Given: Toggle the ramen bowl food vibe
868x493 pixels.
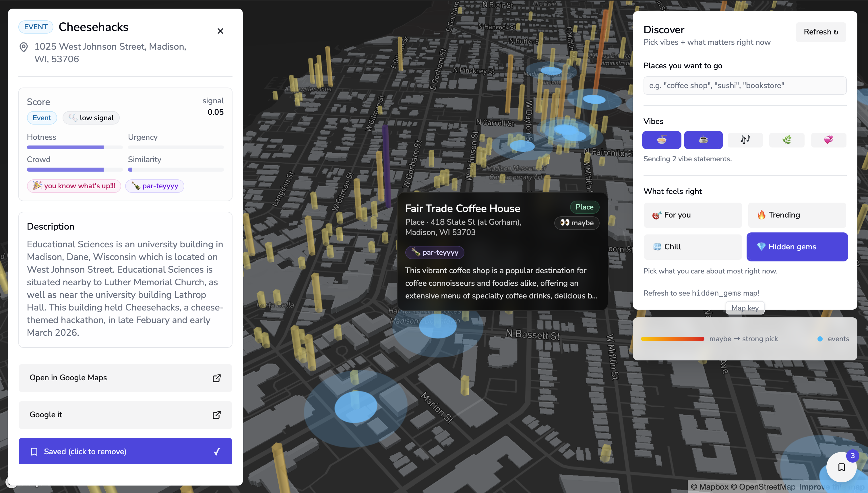Looking at the screenshot, I should pyautogui.click(x=661, y=140).
